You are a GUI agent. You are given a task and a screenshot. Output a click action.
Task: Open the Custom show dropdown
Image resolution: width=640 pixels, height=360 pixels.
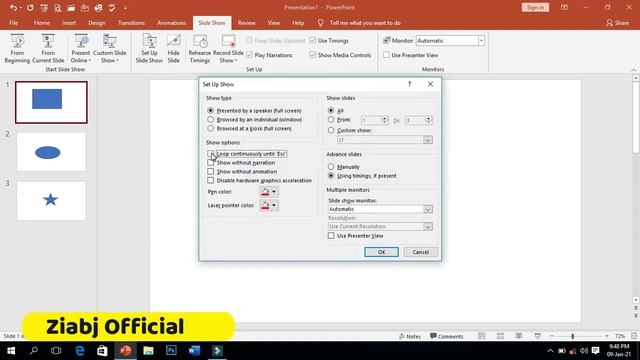[x=428, y=140]
